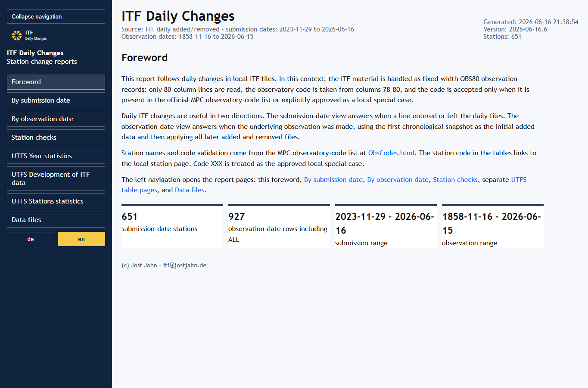Collapse the navigation sidebar
The height and width of the screenshot is (388, 588).
pyautogui.click(x=56, y=16)
